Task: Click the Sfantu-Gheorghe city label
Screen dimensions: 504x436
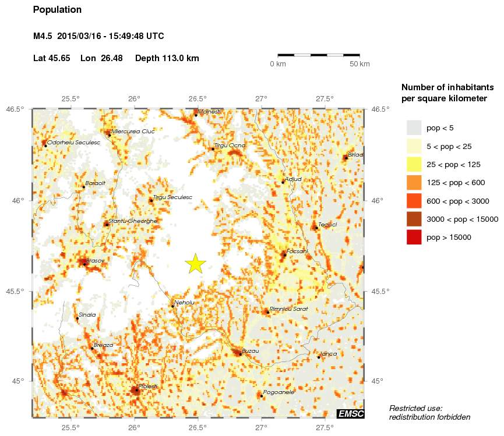Action: tap(133, 221)
